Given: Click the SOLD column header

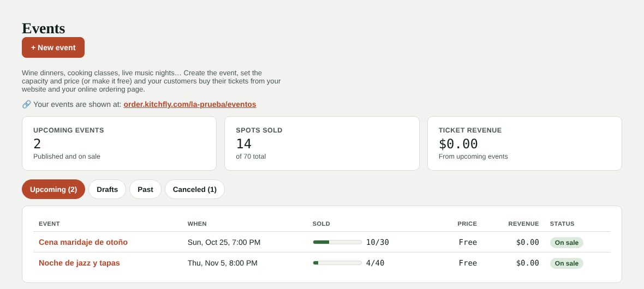Looking at the screenshot, I should (x=321, y=224).
